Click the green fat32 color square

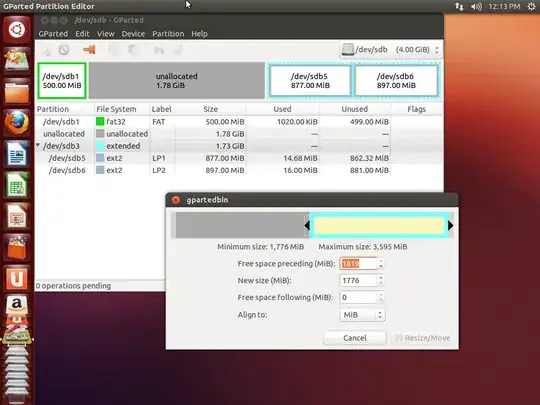point(100,122)
